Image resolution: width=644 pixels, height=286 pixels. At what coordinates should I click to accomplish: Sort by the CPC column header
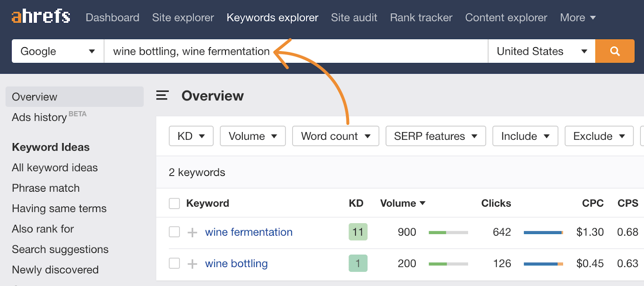tap(592, 203)
